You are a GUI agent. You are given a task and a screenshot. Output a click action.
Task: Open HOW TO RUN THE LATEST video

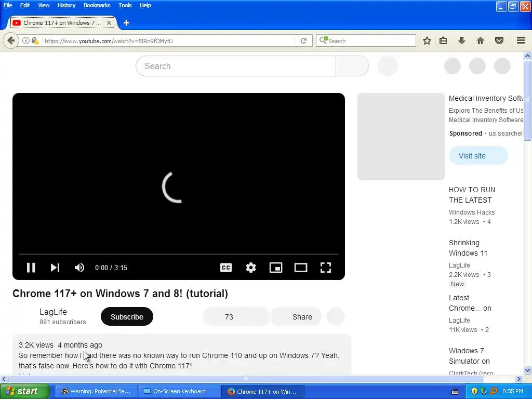[472, 195]
